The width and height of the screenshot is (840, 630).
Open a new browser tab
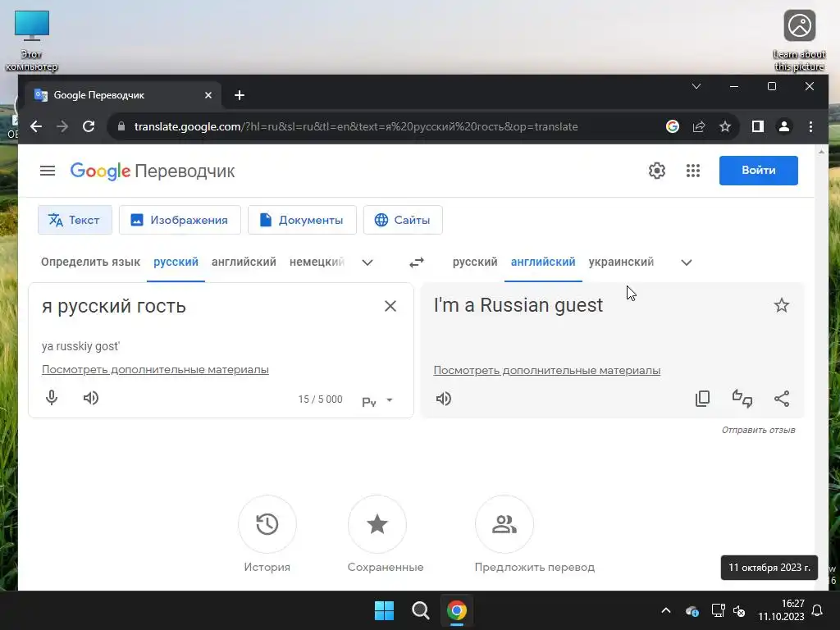pyautogui.click(x=240, y=95)
